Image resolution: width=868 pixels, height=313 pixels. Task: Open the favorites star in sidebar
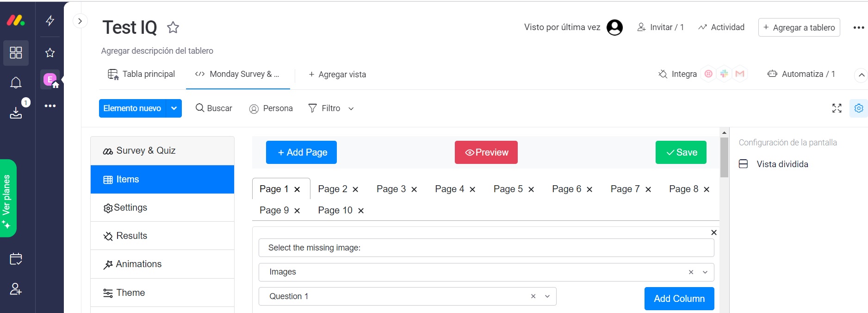50,53
